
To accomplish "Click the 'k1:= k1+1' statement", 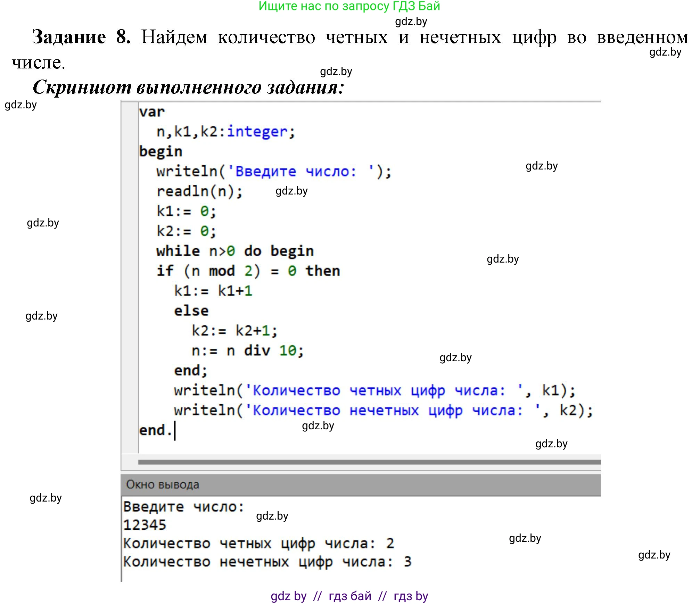I will pyautogui.click(x=213, y=291).
